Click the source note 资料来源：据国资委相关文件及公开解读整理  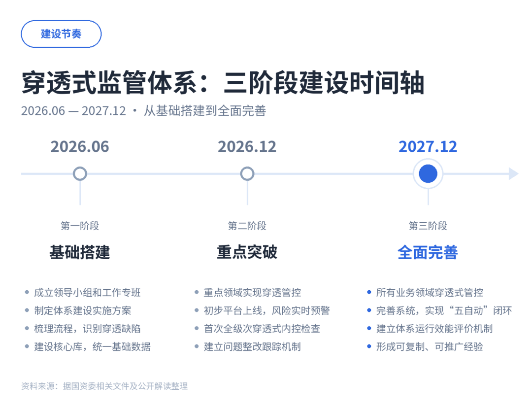[104, 386]
